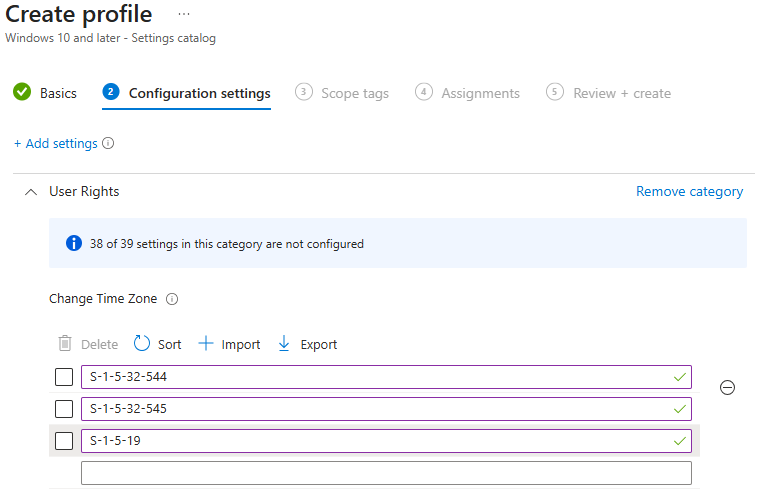Click the minus circle remove setting icon
777x490 pixels.
point(727,387)
